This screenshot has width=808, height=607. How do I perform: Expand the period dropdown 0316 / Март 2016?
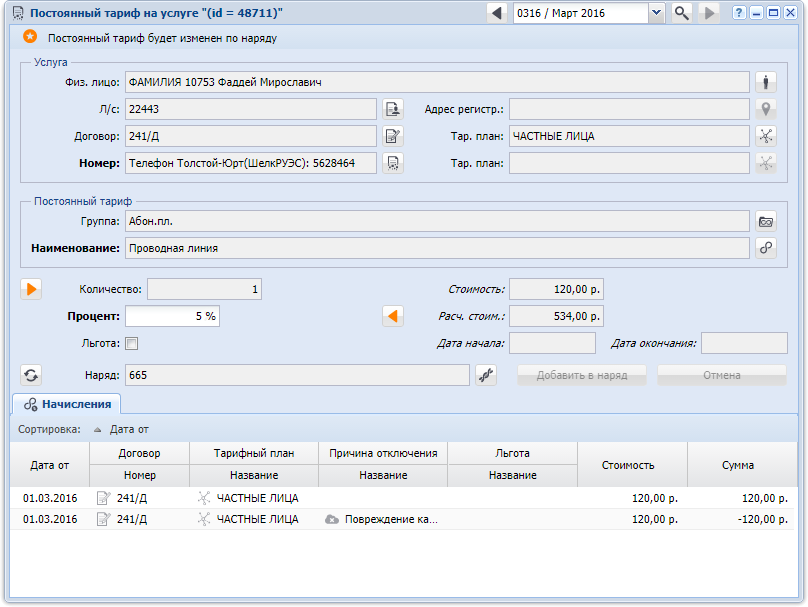656,13
